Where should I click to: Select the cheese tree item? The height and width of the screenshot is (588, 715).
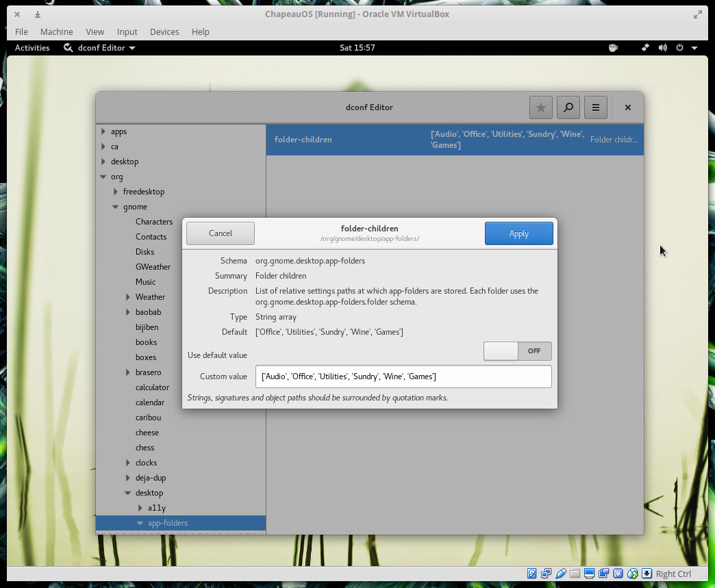click(147, 432)
